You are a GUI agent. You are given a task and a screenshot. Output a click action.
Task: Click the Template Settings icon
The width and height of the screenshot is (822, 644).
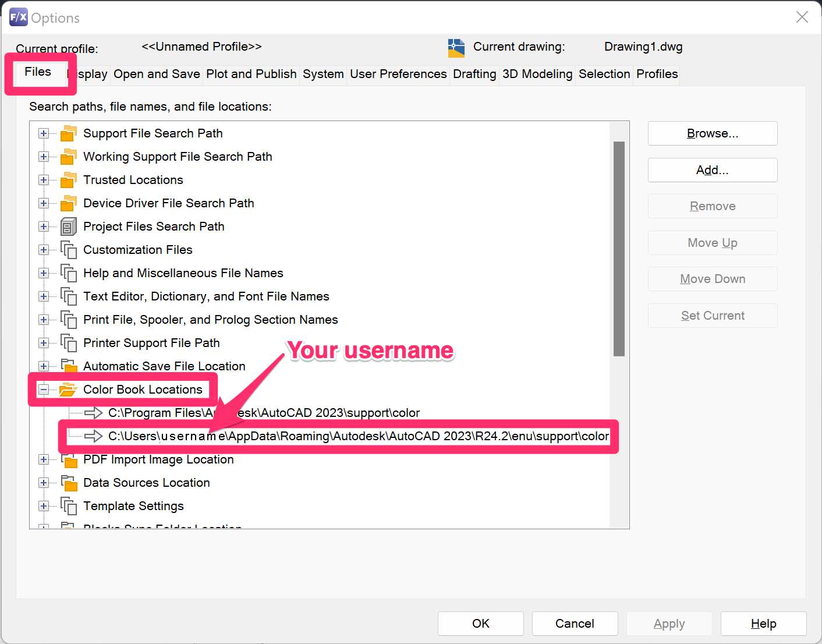click(69, 506)
